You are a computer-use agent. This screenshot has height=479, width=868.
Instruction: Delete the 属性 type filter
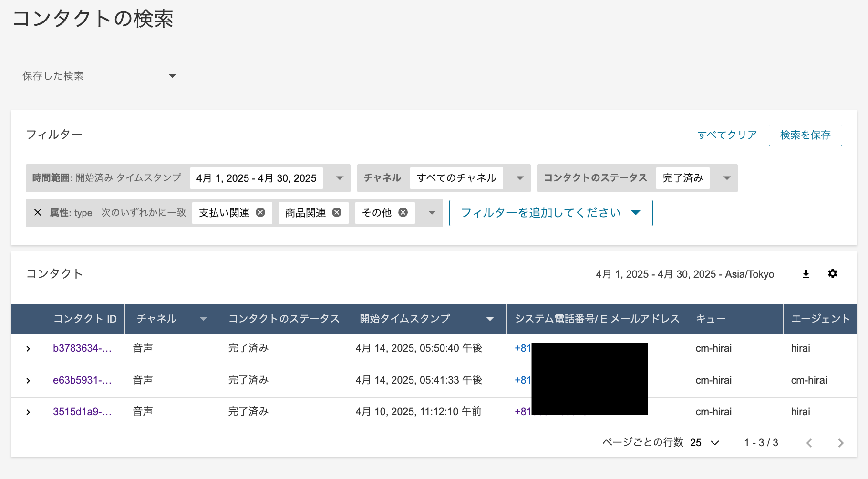click(x=38, y=212)
